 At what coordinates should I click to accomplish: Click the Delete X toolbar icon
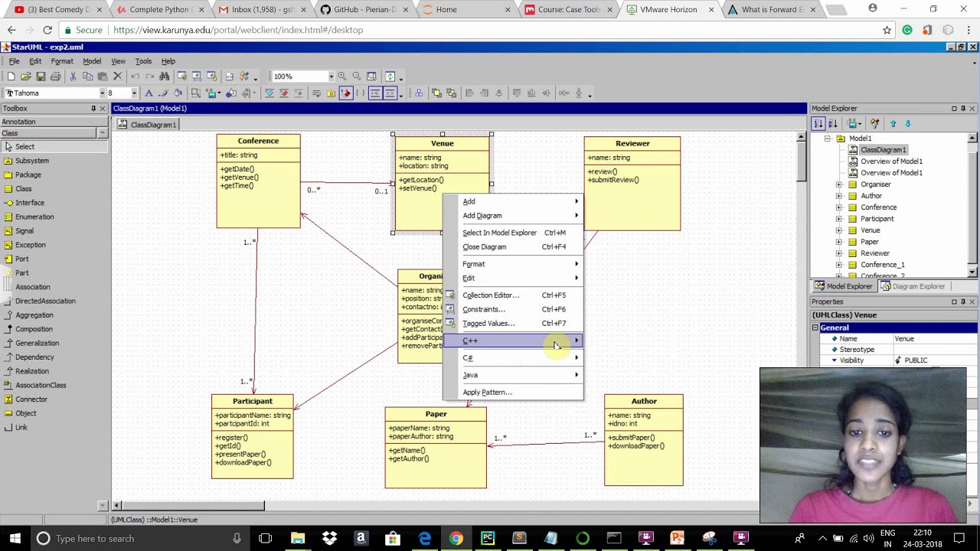[x=117, y=77]
